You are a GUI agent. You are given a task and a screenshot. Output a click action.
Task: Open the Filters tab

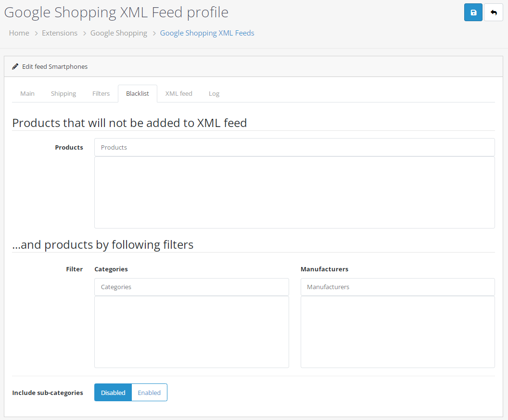coord(101,94)
